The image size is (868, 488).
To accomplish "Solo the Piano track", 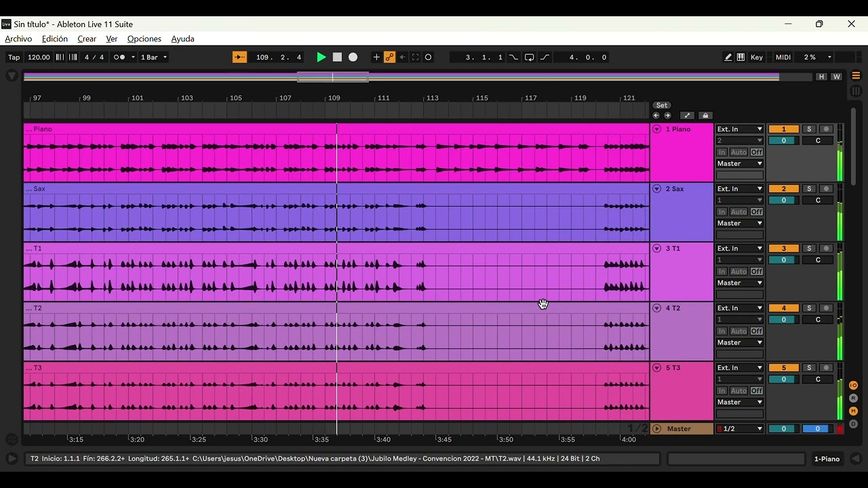I will point(808,129).
